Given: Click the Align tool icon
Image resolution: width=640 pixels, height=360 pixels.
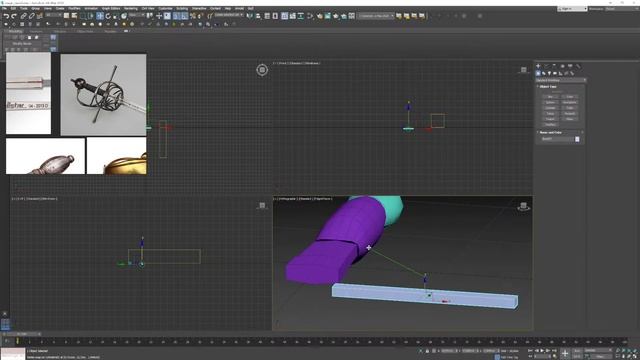Looking at the screenshot, I should [258, 16].
